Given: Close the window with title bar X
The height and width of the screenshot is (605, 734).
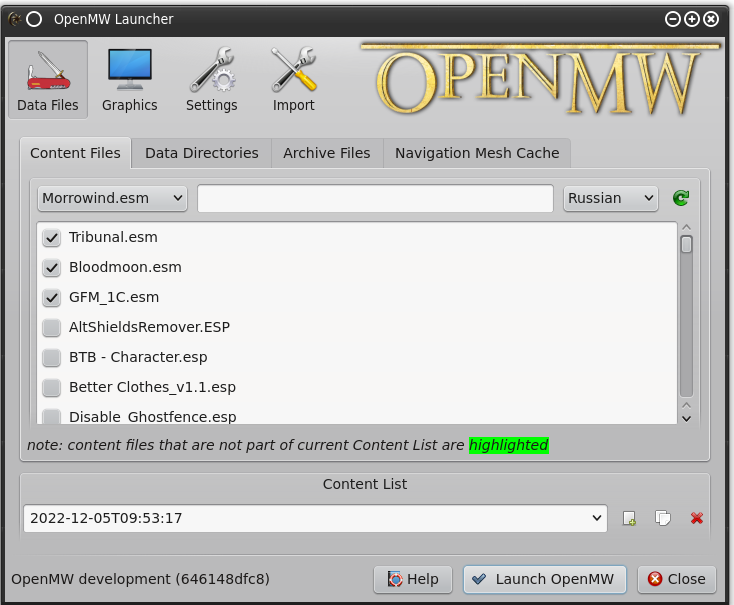Looking at the screenshot, I should [x=711, y=19].
